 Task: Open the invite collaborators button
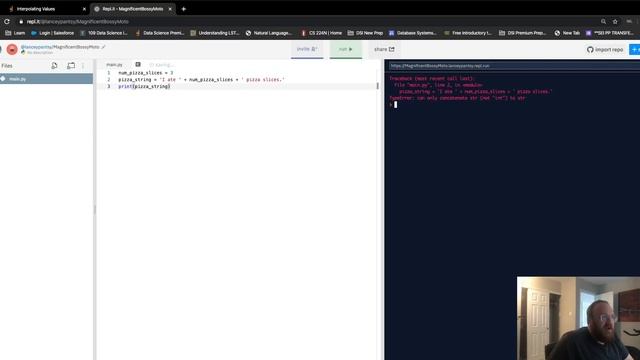307,49
